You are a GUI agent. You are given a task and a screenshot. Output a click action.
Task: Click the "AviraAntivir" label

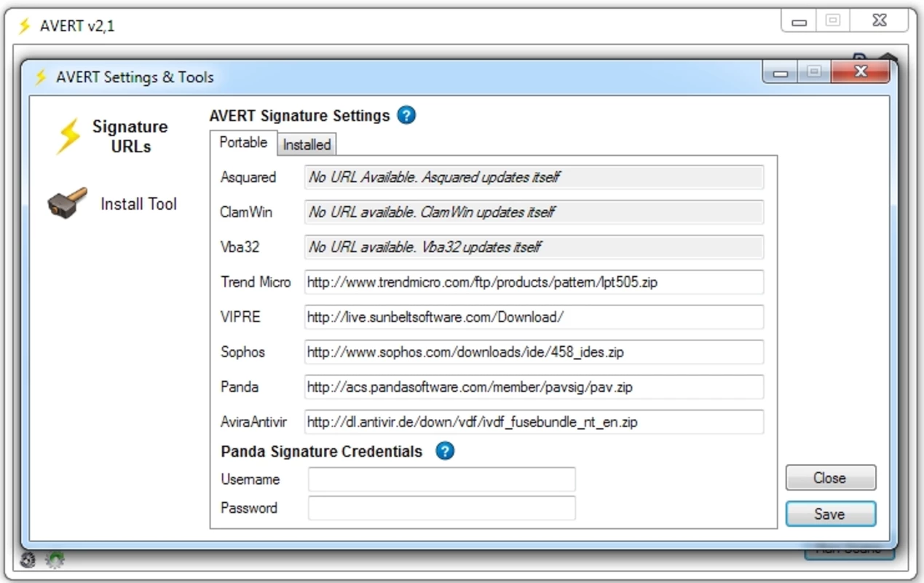pos(253,422)
